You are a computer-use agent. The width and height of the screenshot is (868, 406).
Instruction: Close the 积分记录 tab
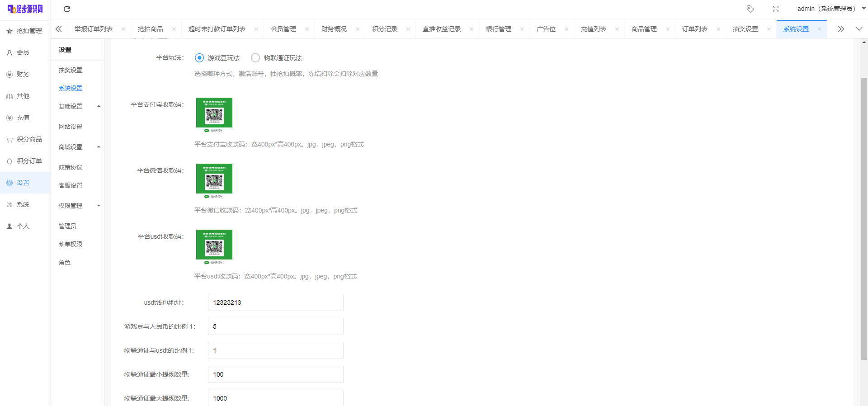(408, 29)
